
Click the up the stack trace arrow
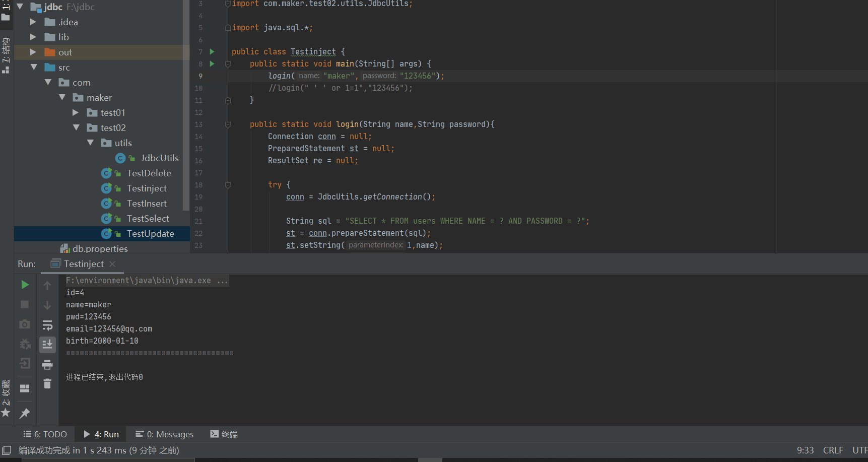47,286
